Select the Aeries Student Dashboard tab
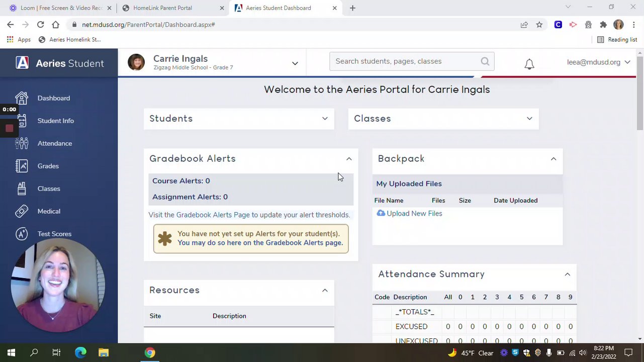Viewport: 644px width, 362px height. coord(285,8)
